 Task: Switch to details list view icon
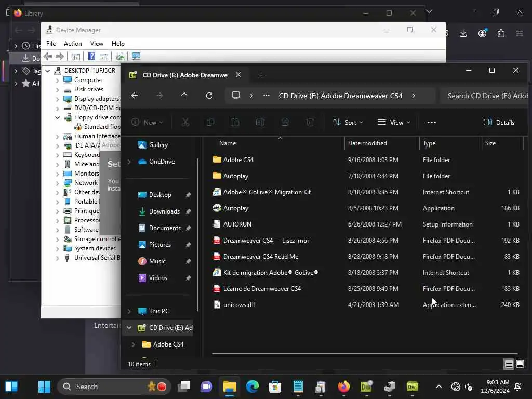pyautogui.click(x=509, y=364)
